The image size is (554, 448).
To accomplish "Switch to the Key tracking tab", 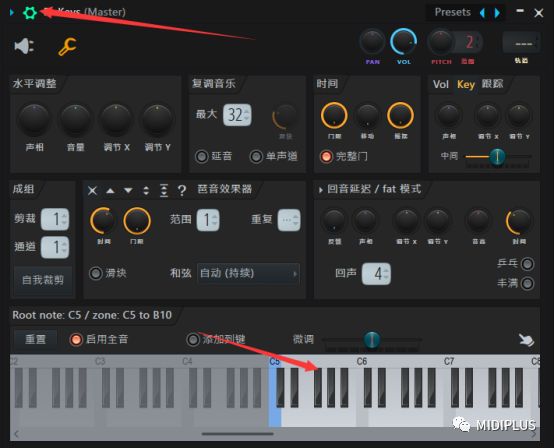I will click(x=466, y=84).
